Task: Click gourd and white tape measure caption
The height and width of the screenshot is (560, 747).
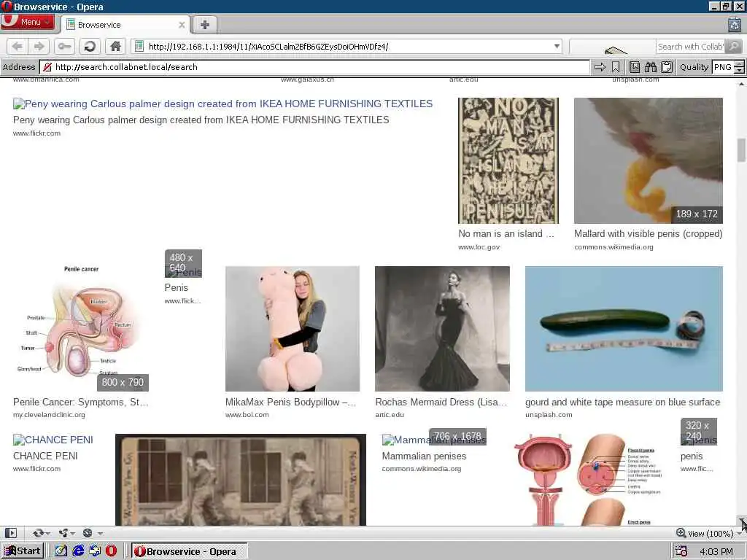Action: click(622, 402)
